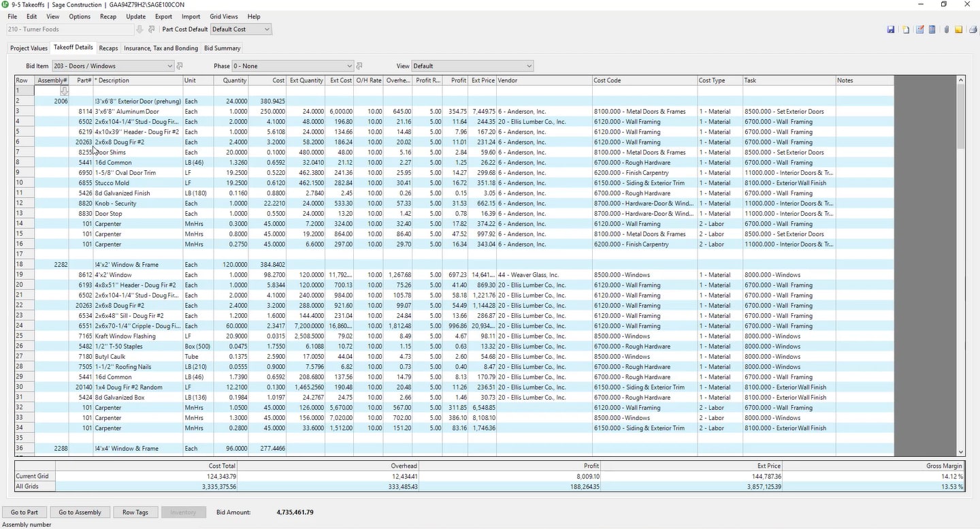Click the Description column header
Image resolution: width=980 pixels, height=529 pixels.
(x=137, y=80)
